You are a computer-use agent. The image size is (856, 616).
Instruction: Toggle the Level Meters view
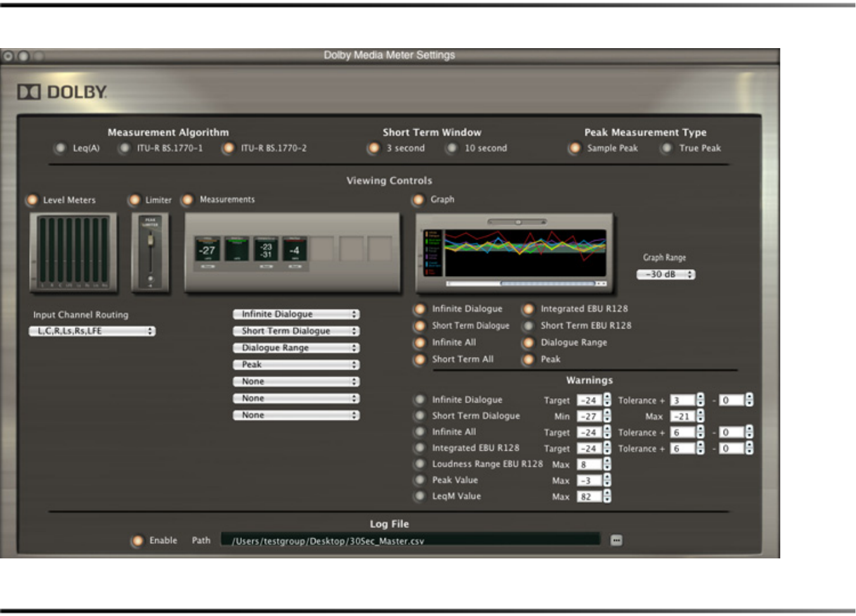click(32, 200)
